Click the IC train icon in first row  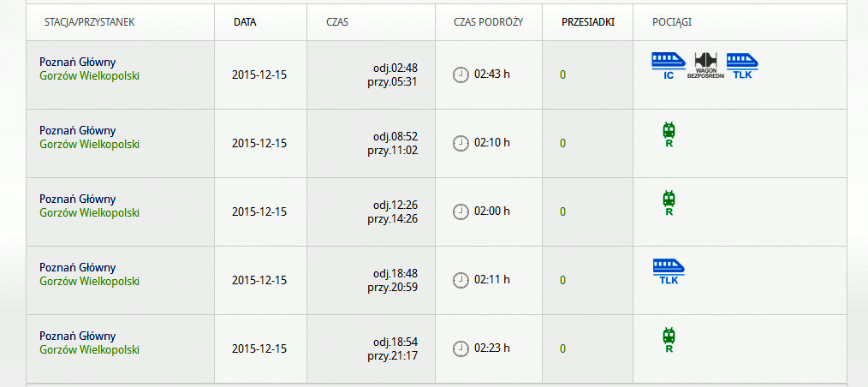[x=669, y=65]
